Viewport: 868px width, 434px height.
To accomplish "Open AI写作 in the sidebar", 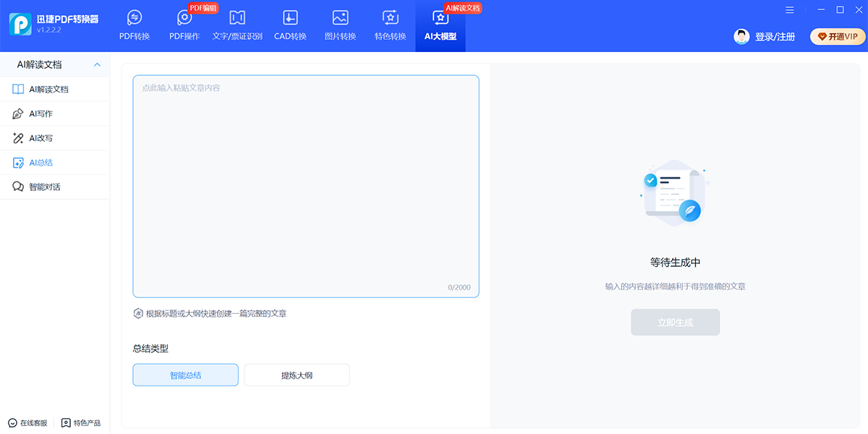I will click(41, 114).
